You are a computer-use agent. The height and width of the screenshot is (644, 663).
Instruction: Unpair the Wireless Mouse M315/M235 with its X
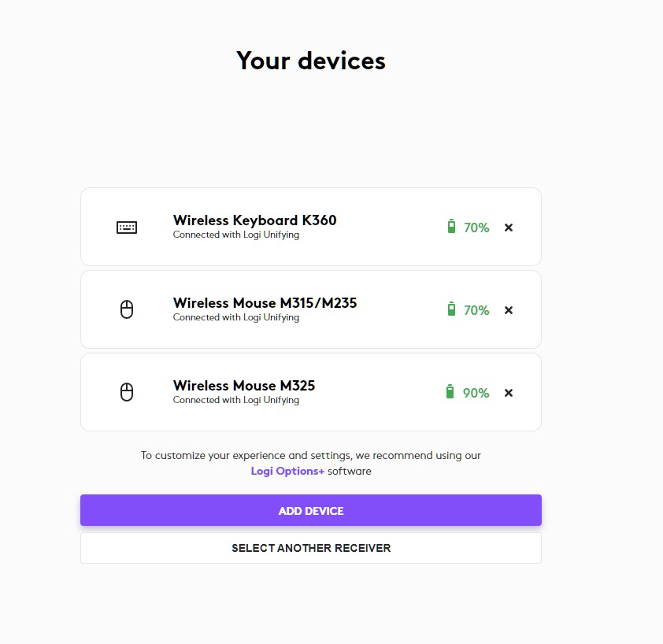509,310
